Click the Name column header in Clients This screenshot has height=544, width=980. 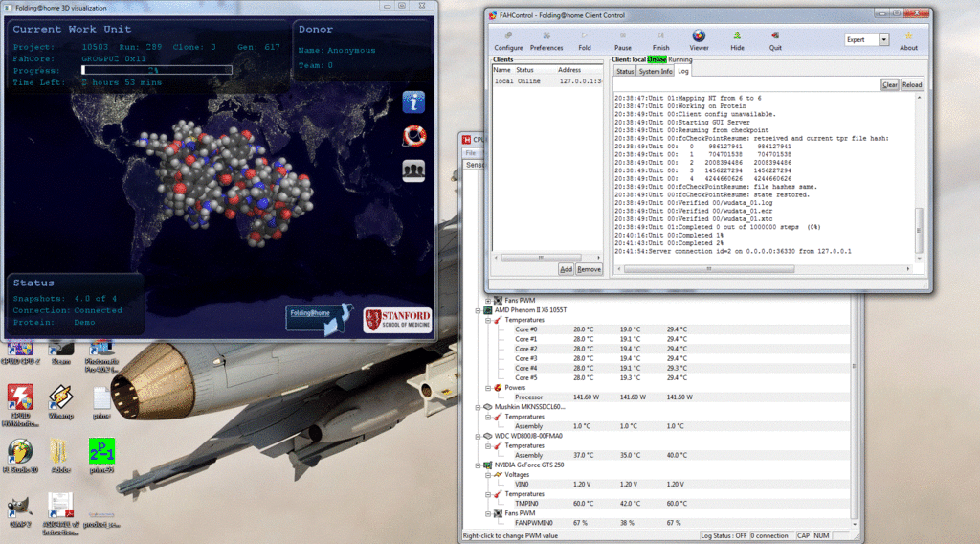tap(502, 70)
